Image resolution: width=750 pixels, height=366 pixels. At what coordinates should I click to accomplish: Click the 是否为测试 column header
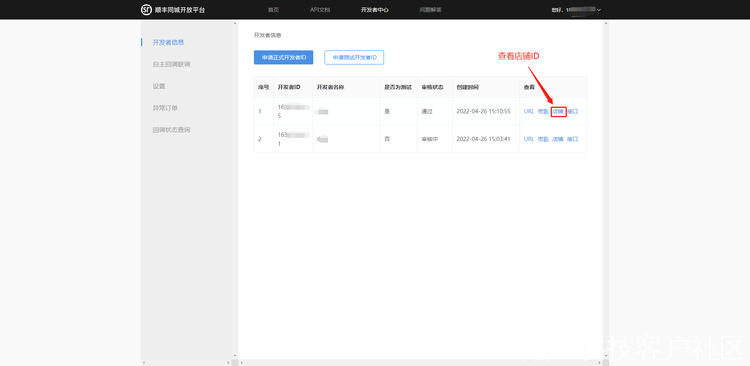pos(398,87)
